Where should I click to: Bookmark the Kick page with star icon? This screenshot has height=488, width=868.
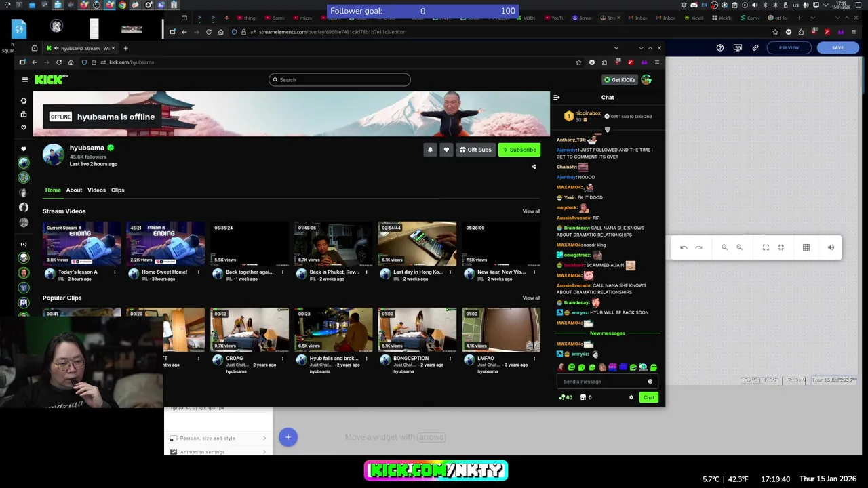click(578, 62)
